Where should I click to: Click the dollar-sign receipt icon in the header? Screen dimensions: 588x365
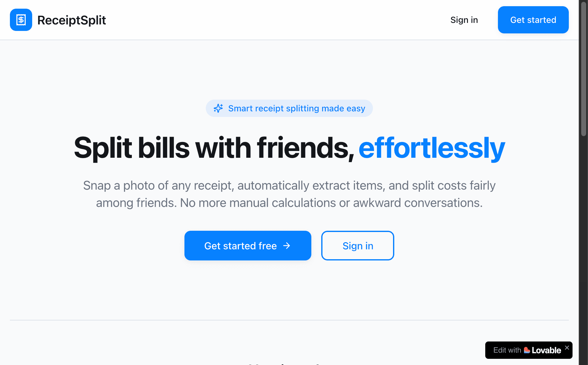[x=21, y=19]
